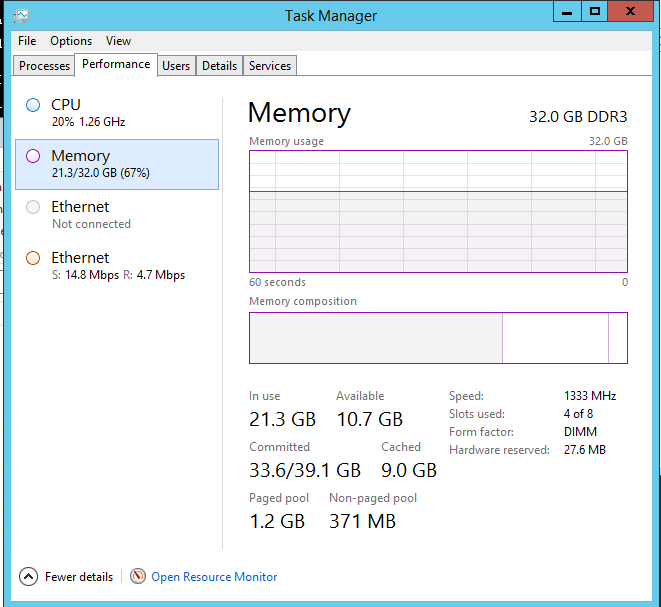Select the CPU performance entry
The height and width of the screenshot is (607, 661).
pos(117,112)
